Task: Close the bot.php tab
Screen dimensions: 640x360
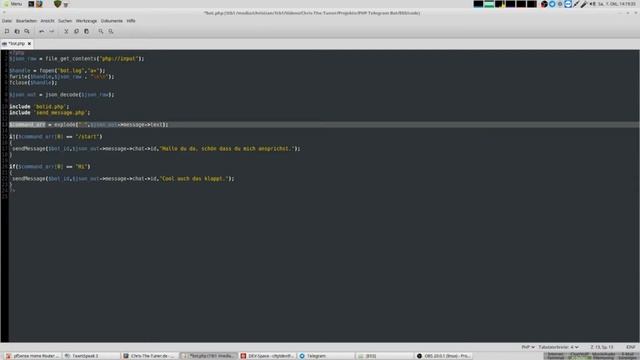Action: (x=29, y=44)
